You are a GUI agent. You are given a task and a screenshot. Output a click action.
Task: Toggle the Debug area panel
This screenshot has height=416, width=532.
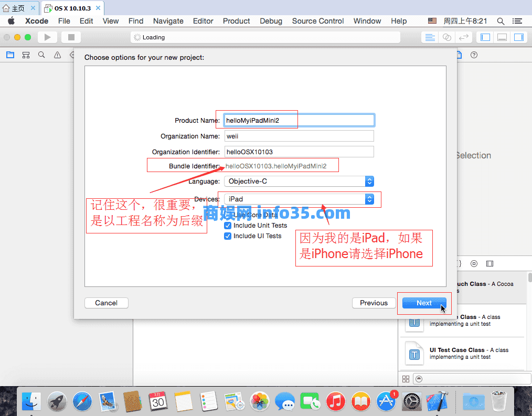(502, 37)
